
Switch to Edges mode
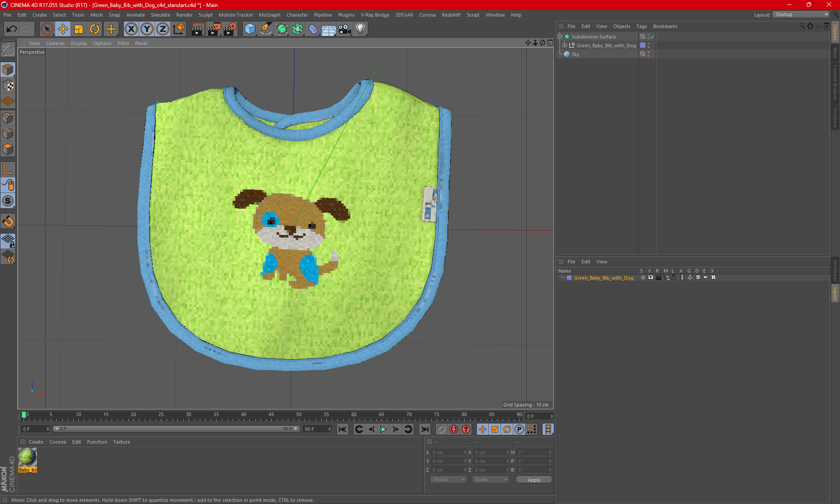click(x=8, y=133)
